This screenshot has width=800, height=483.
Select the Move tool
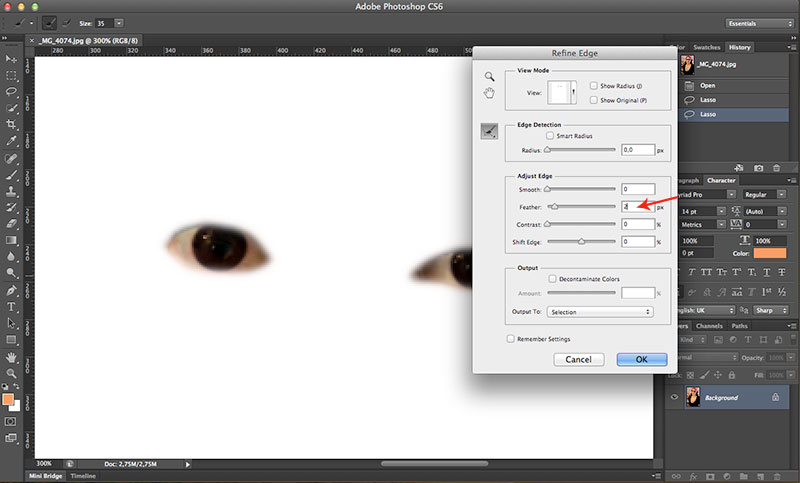11,59
